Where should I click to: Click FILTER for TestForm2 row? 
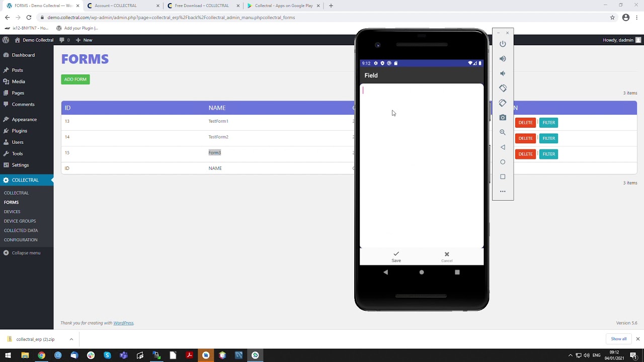pyautogui.click(x=548, y=138)
